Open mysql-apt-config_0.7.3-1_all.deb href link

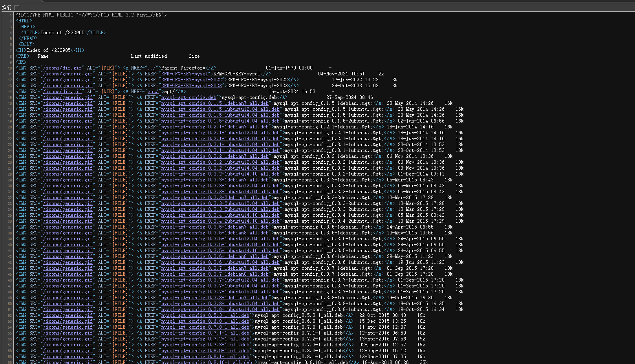tap(205, 345)
